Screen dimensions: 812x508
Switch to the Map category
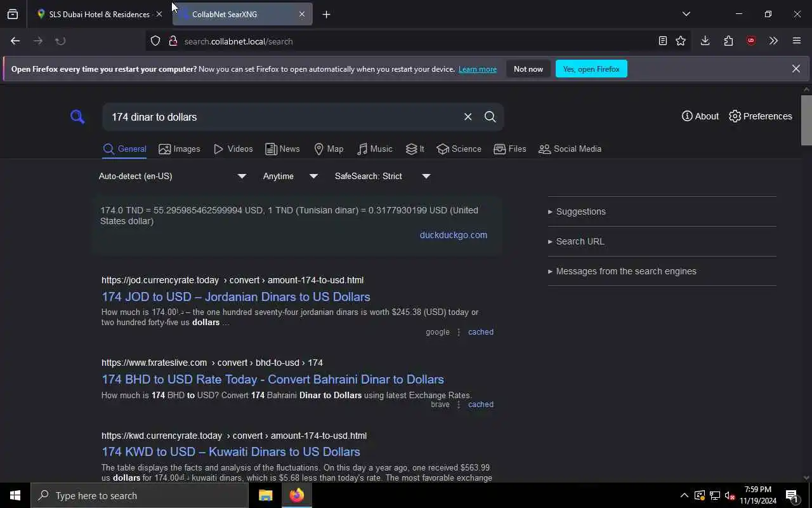329,149
